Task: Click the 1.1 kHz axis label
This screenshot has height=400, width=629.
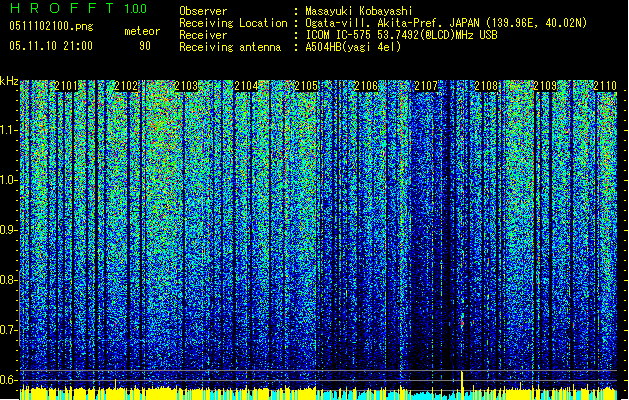Action: tap(9, 130)
